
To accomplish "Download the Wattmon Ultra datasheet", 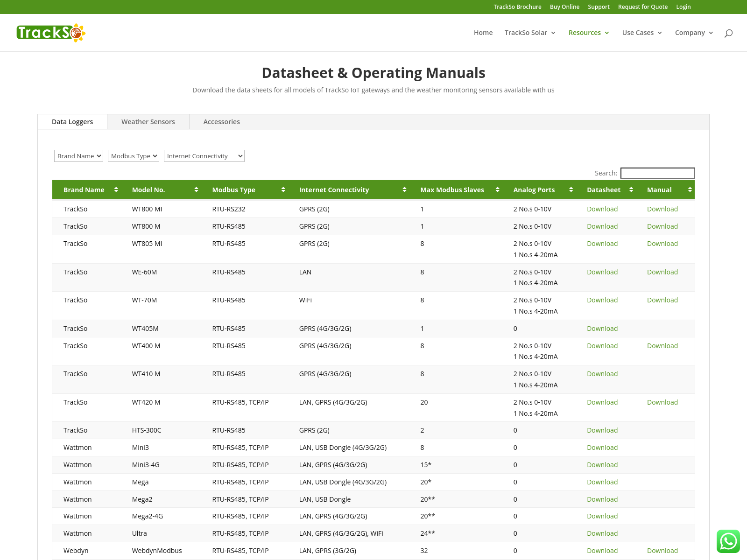I will click(x=602, y=533).
